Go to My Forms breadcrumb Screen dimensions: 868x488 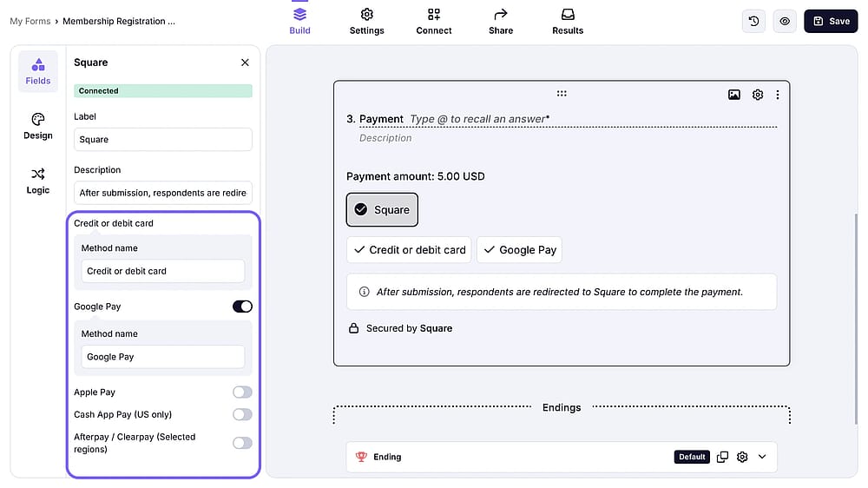click(30, 21)
